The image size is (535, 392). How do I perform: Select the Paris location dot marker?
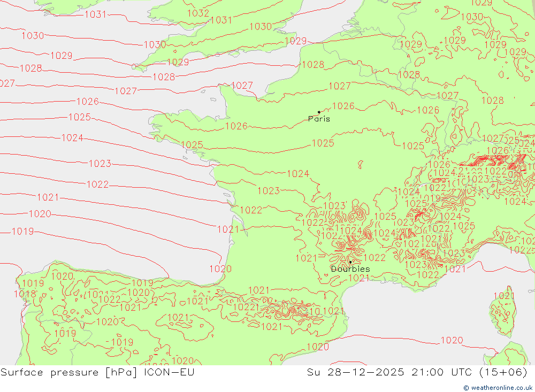(x=319, y=112)
